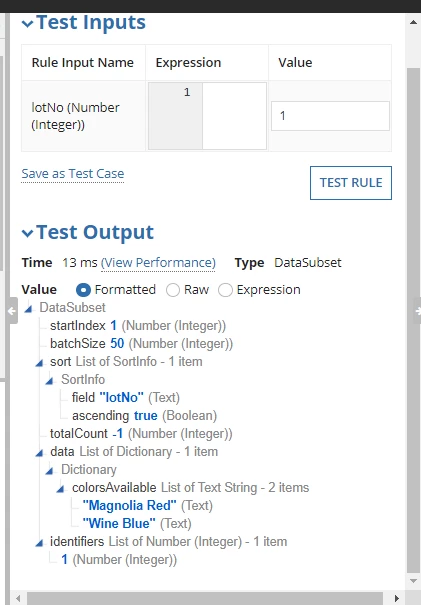
Task: Focus the lotNo Value input field
Action: pos(330,116)
